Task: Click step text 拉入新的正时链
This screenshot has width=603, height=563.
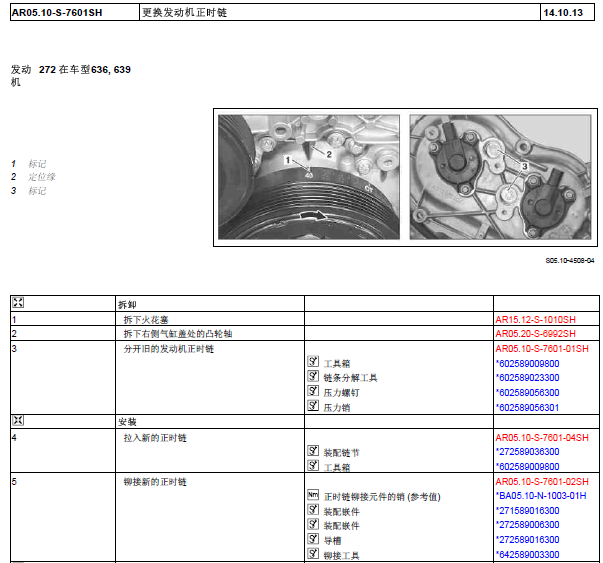Action: point(155,438)
